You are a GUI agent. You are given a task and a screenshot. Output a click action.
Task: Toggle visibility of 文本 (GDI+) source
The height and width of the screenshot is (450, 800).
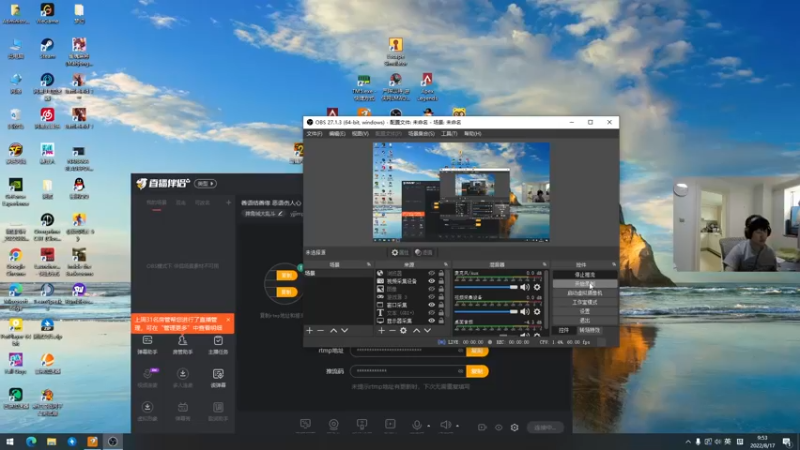click(x=432, y=313)
